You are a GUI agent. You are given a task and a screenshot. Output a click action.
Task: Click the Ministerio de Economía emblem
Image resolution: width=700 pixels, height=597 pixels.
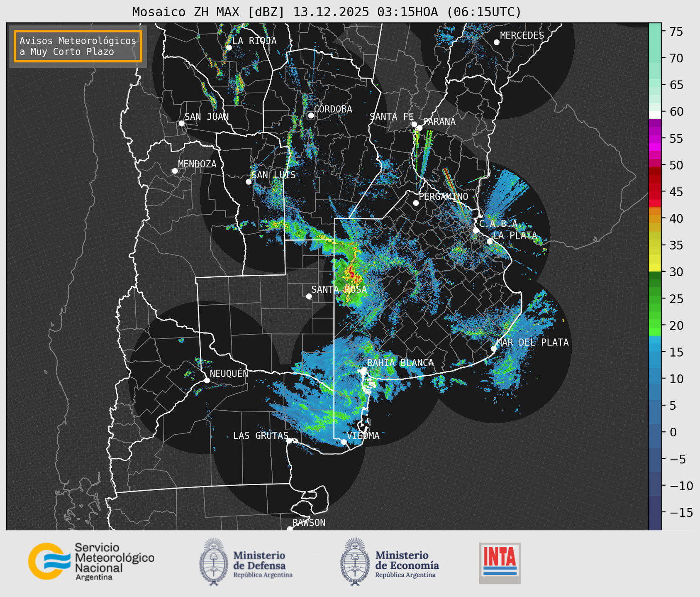coord(354,562)
